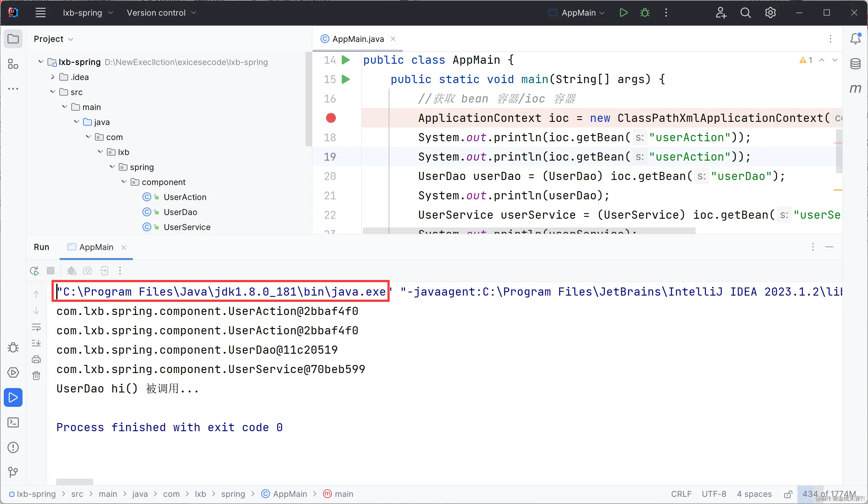868x504 pixels.
Task: Toggle read-only lock in status bar
Action: coord(788,494)
